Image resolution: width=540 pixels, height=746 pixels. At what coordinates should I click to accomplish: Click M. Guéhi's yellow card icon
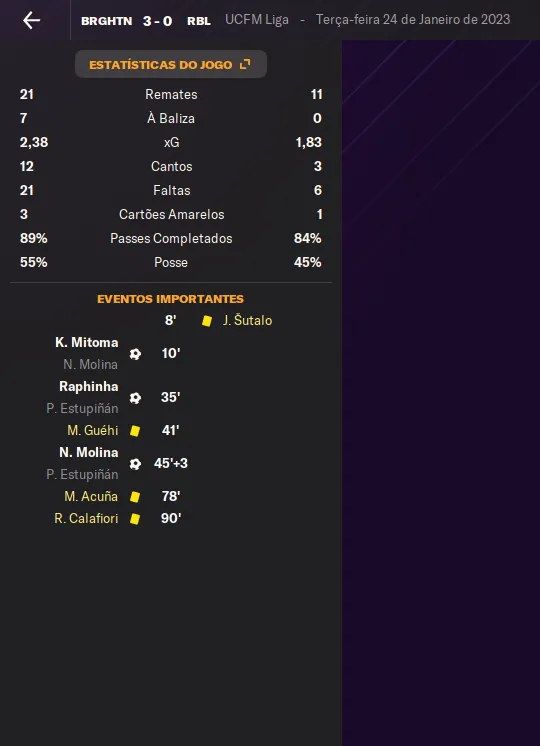click(x=135, y=431)
